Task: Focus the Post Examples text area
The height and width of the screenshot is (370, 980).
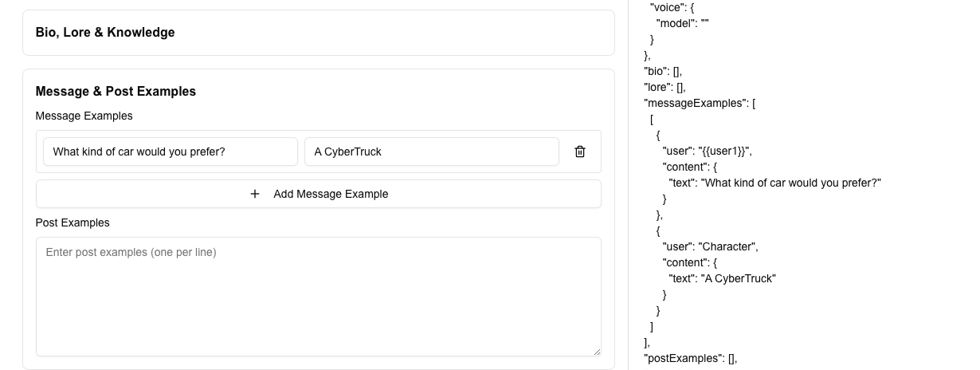Action: (319, 297)
